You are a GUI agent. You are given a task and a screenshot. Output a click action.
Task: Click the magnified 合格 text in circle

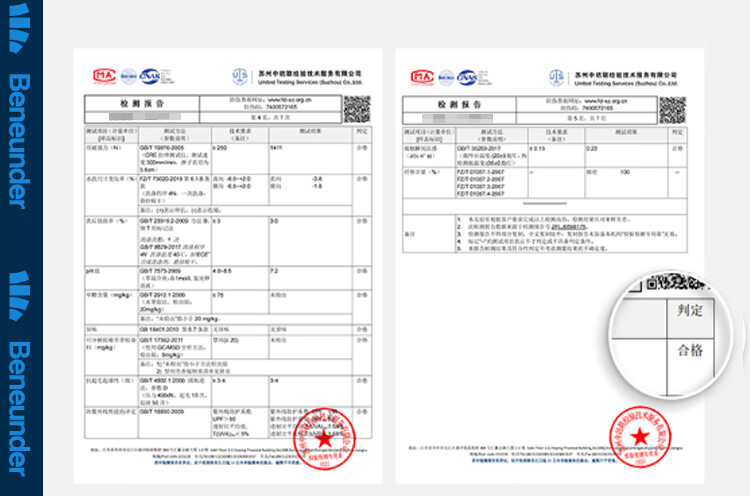point(690,350)
